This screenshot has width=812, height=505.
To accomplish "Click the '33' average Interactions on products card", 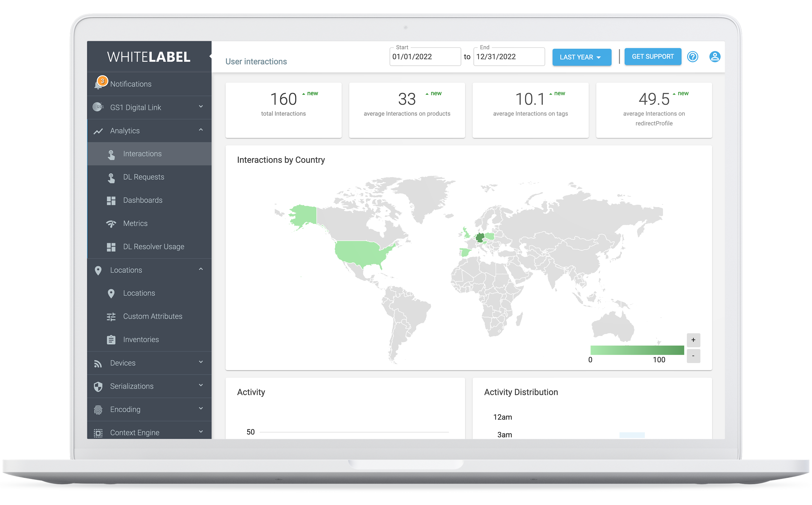I will pyautogui.click(x=407, y=110).
